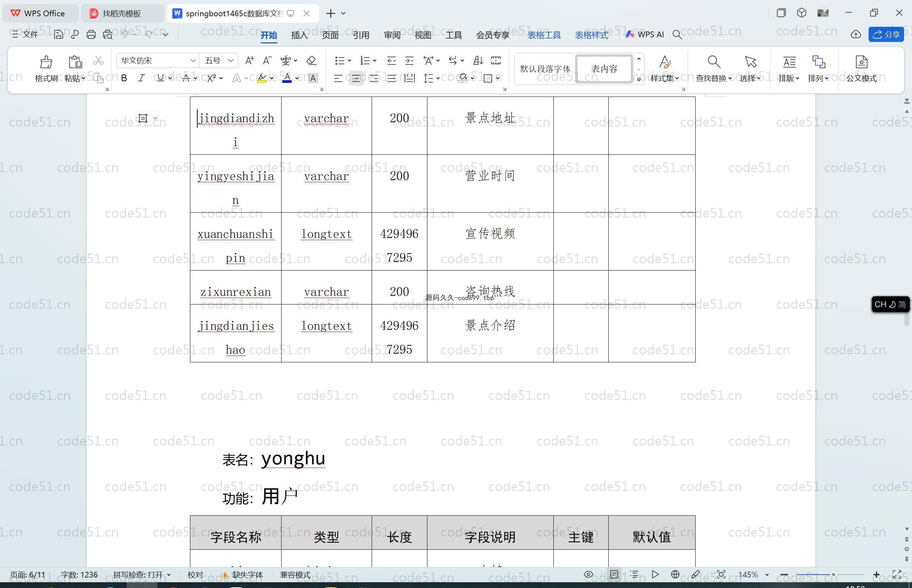Clear formatting with eraser icon
Screen dimensions: 912x588
[311, 60]
